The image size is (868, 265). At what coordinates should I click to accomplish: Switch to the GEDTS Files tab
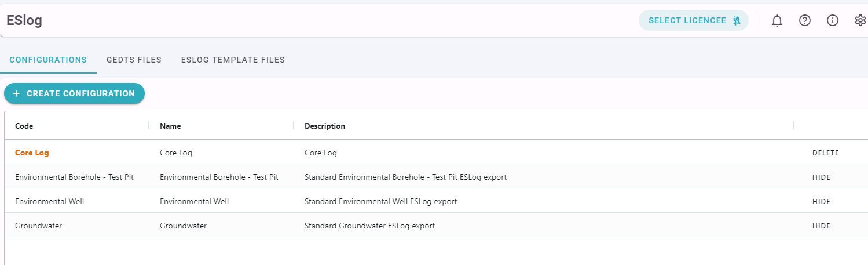pyautogui.click(x=134, y=60)
